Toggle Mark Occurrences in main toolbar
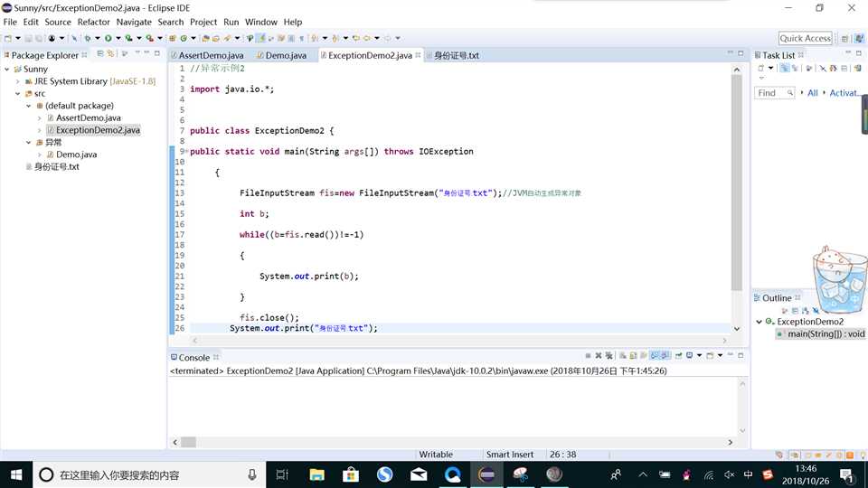Screen dimensions: 868x488 (x=260, y=38)
